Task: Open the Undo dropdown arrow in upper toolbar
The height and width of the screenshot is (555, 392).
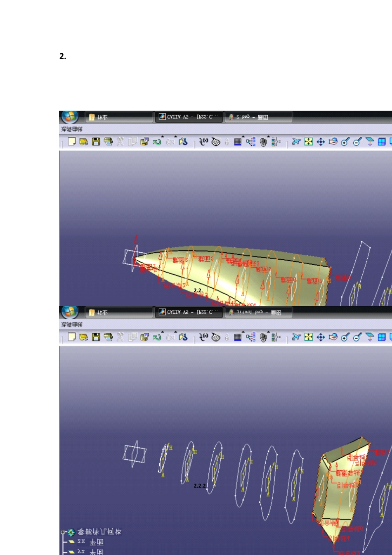Action: tap(163, 137)
